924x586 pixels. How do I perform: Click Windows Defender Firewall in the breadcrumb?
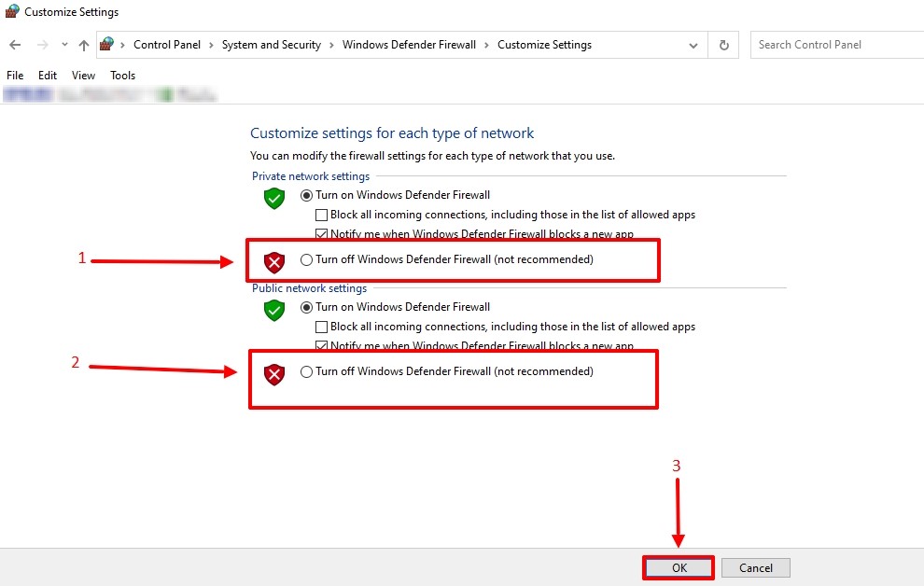[x=409, y=45]
